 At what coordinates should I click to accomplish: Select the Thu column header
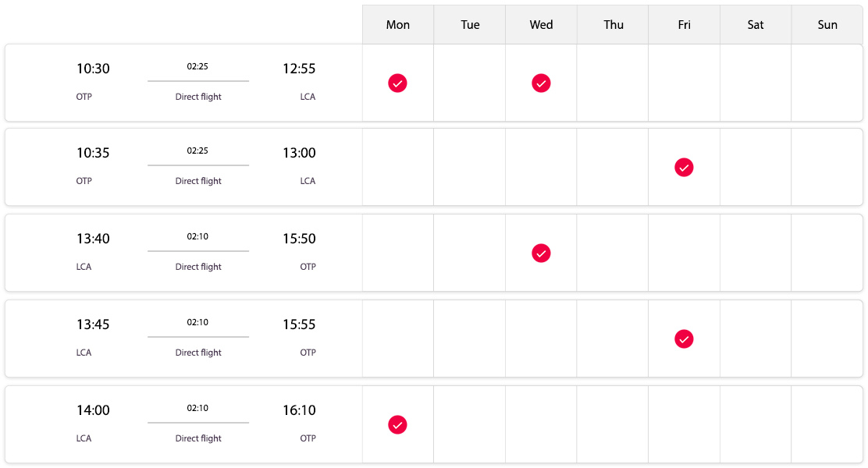tap(613, 24)
